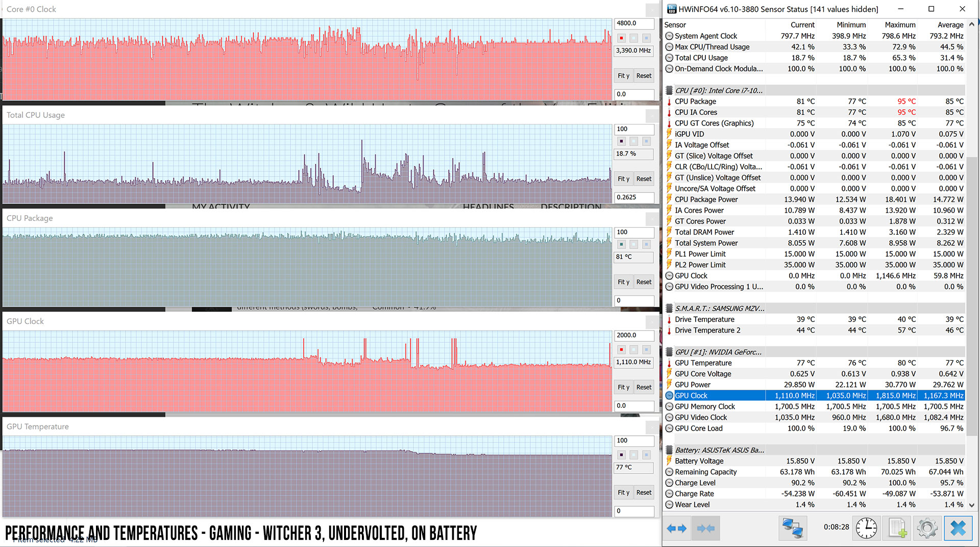The image size is (980, 547).
Task: Pick the dark purple swatch in Total CPU Usage graph
Action: click(x=621, y=141)
